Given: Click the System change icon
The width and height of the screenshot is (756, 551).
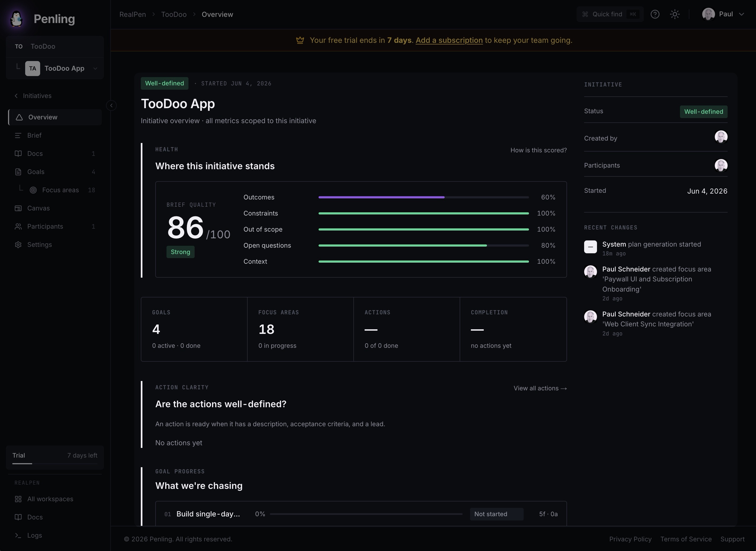Looking at the screenshot, I should click(x=590, y=247).
